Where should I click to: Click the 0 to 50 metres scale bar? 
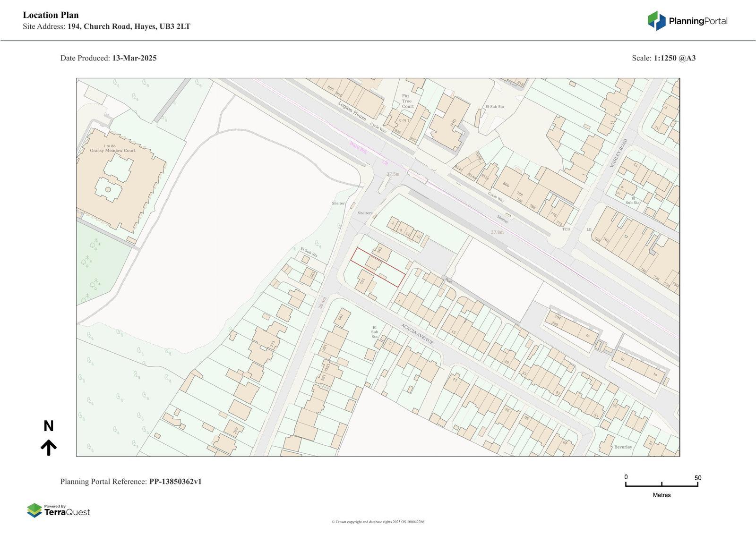coord(661,484)
